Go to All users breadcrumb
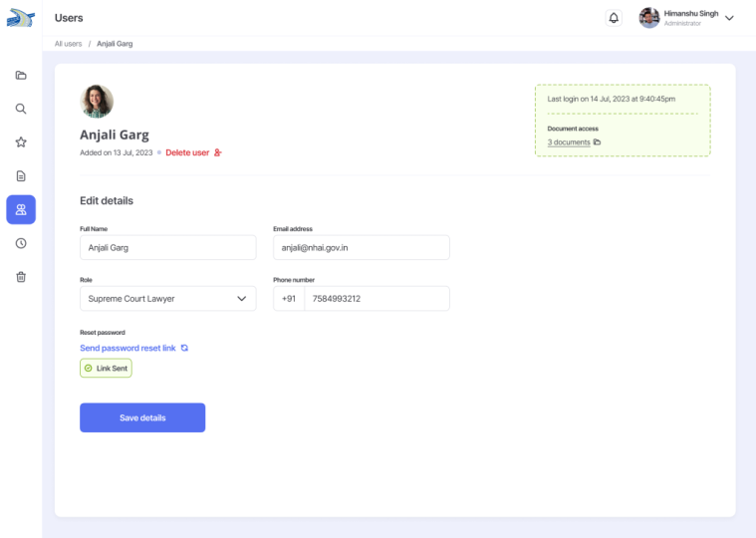Image resolution: width=756 pixels, height=538 pixels. [x=68, y=44]
